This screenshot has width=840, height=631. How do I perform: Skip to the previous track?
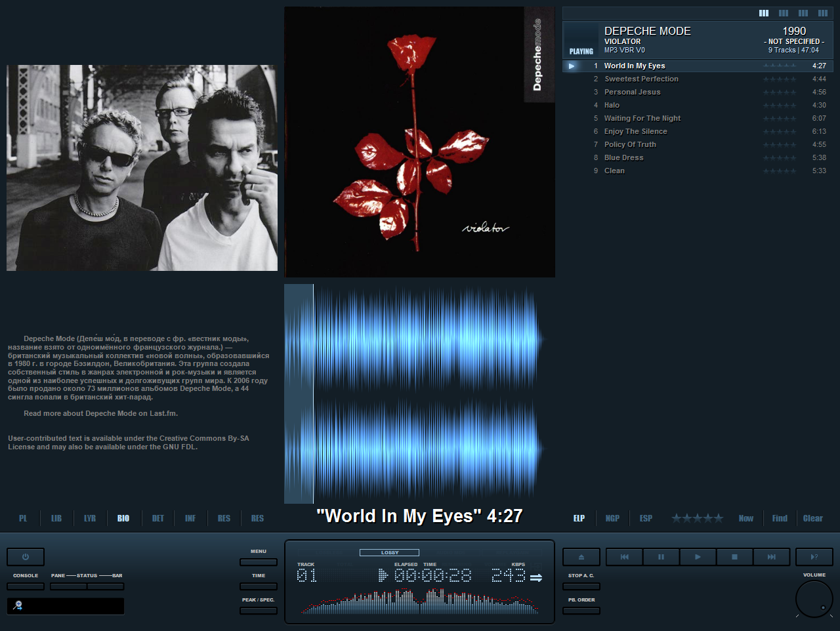[624, 557]
